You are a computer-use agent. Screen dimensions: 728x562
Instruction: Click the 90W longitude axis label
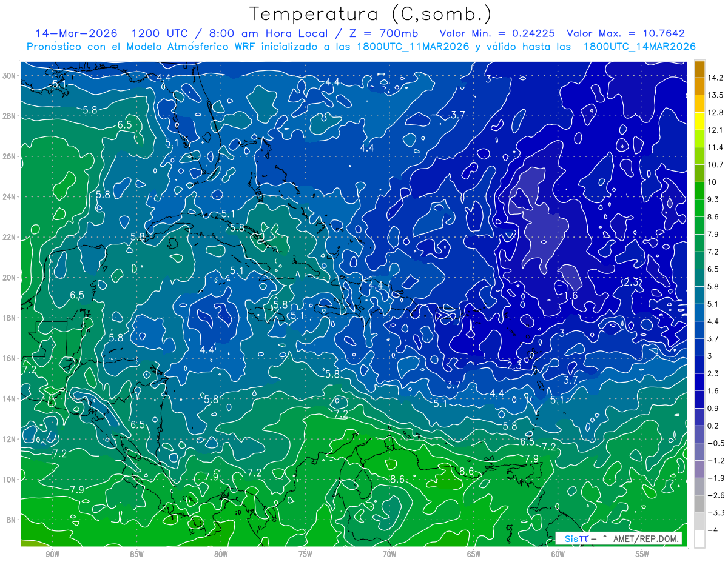tap(52, 554)
